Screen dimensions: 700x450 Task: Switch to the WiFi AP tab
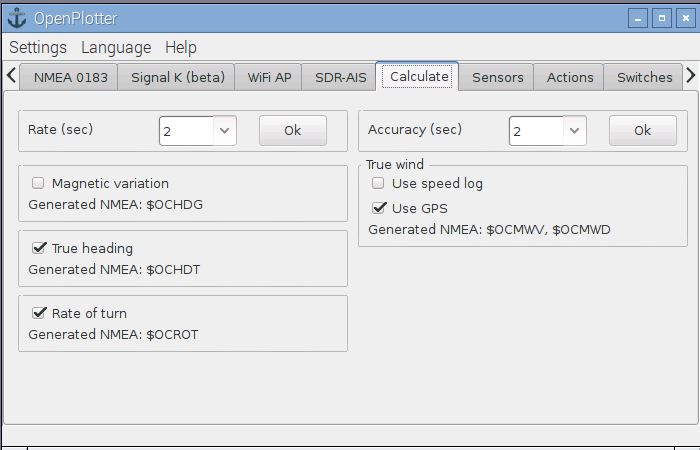tap(269, 77)
